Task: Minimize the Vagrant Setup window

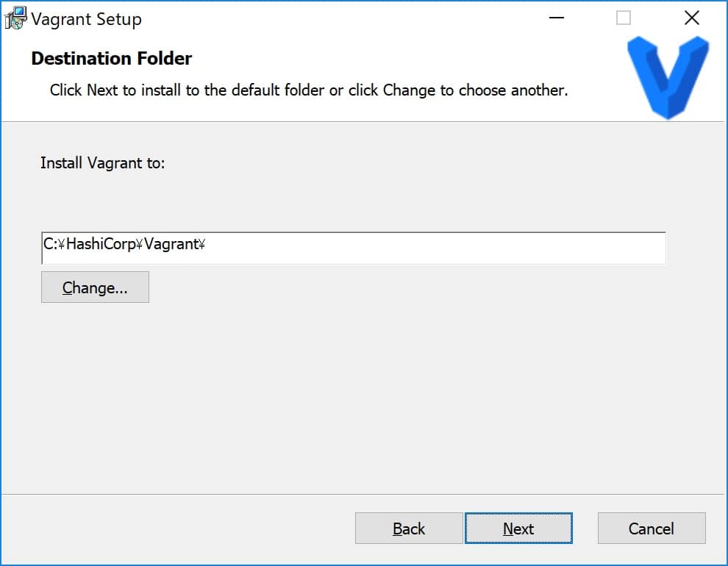Action: (556, 18)
